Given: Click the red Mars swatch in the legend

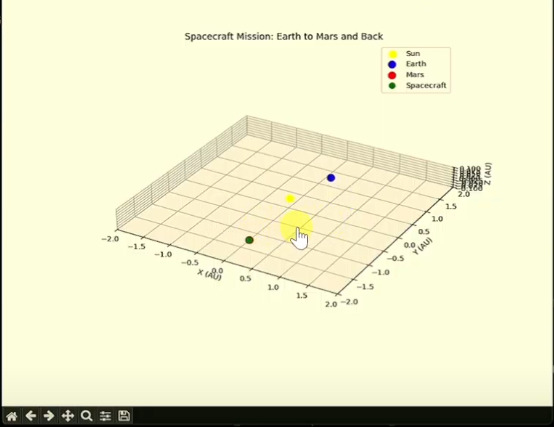Looking at the screenshot, I should [x=392, y=75].
